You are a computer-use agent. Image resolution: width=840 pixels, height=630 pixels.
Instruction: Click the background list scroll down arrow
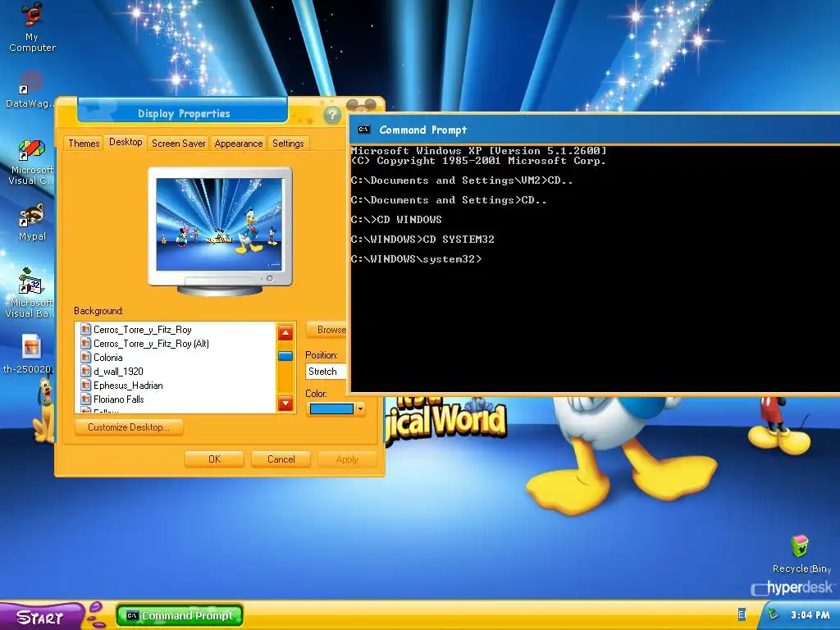(x=285, y=403)
